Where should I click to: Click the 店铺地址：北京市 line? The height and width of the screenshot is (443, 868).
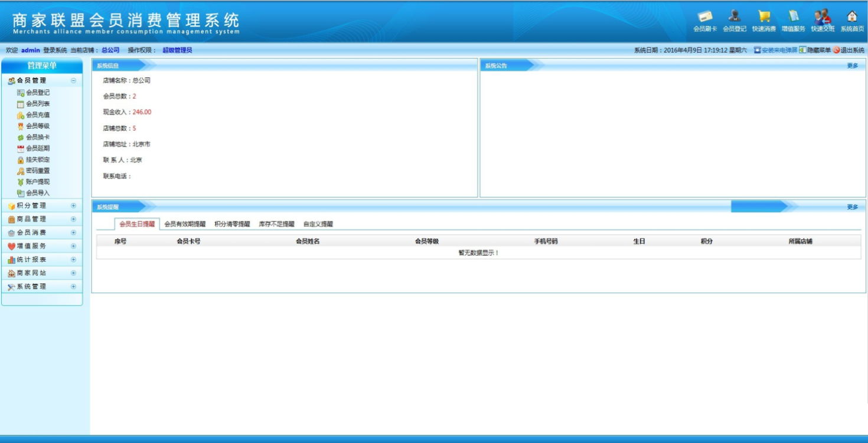(126, 144)
